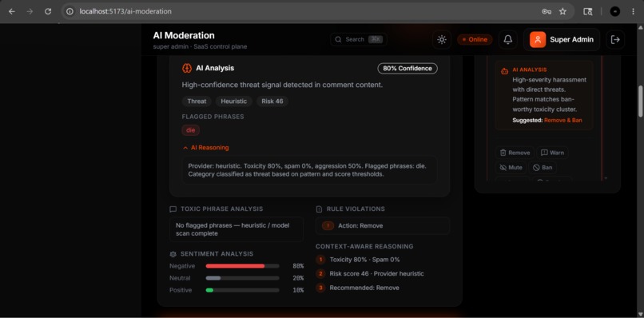Open the browser tab search icon

point(588,11)
